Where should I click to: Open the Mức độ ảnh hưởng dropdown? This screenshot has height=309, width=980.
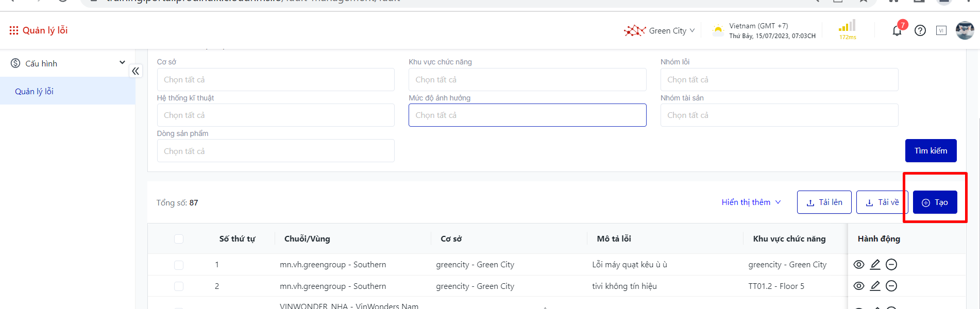527,115
